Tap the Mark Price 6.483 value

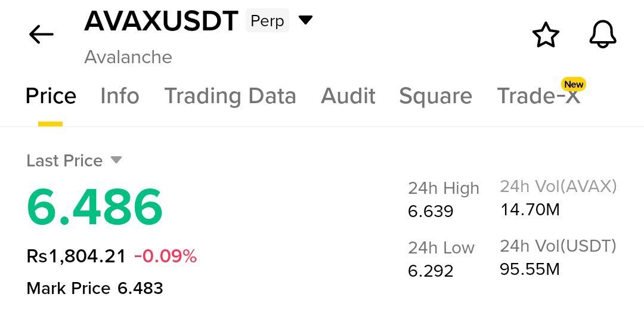(140, 288)
